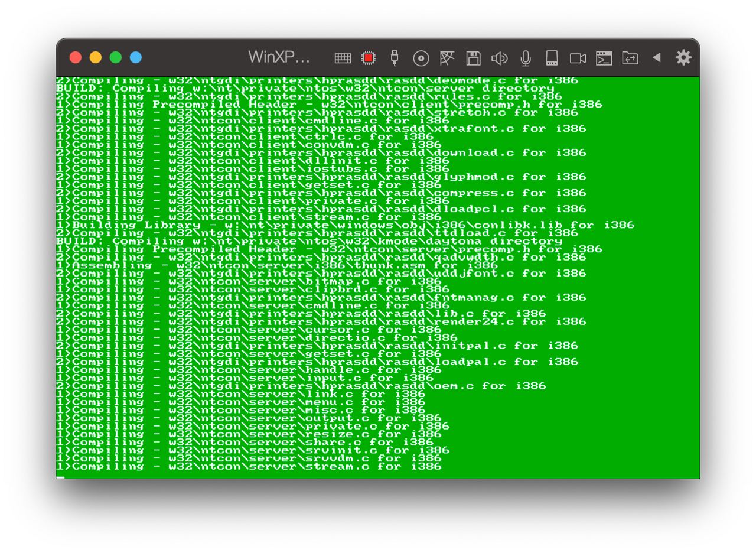Click the rasdd\uddjfont.c line
This screenshot has height=553, width=756.
point(321,274)
